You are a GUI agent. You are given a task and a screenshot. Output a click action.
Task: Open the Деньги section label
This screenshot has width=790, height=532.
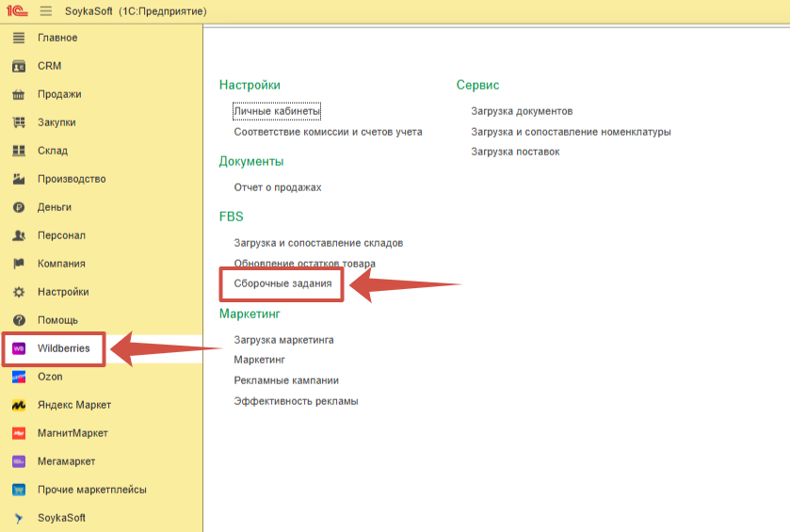[55, 207]
